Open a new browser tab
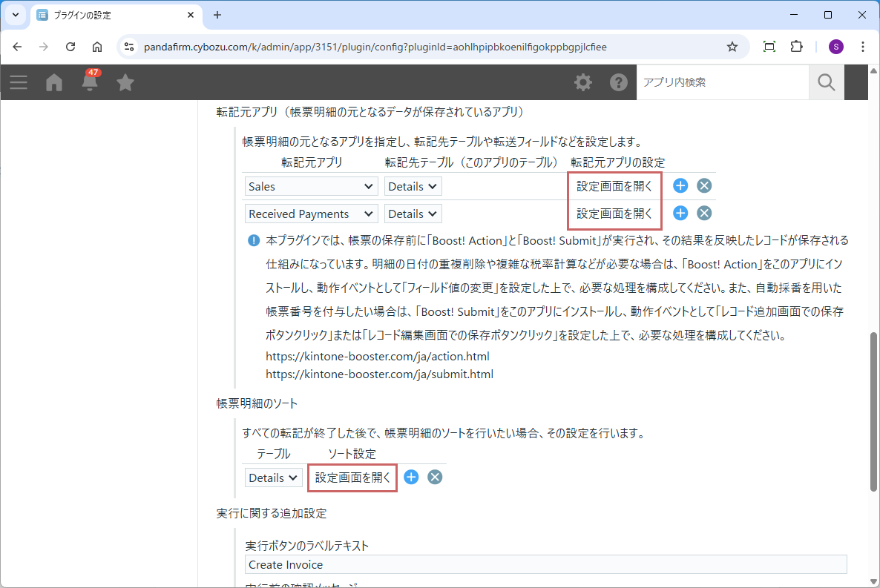 (x=217, y=15)
